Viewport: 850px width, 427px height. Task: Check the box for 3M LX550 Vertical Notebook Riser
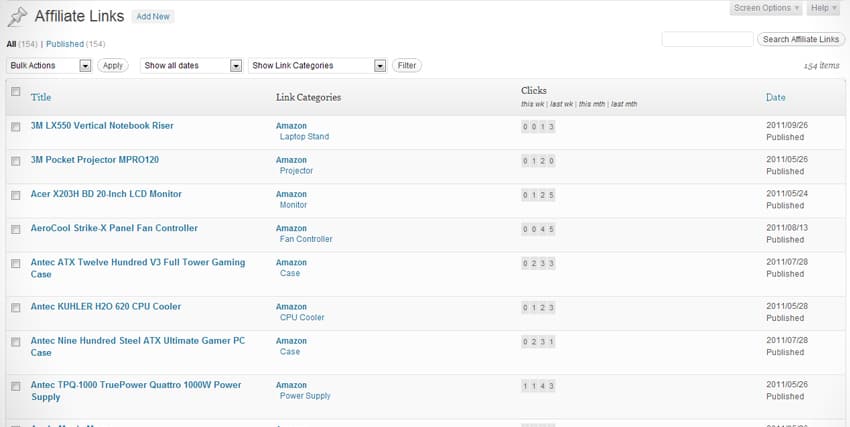(15, 127)
